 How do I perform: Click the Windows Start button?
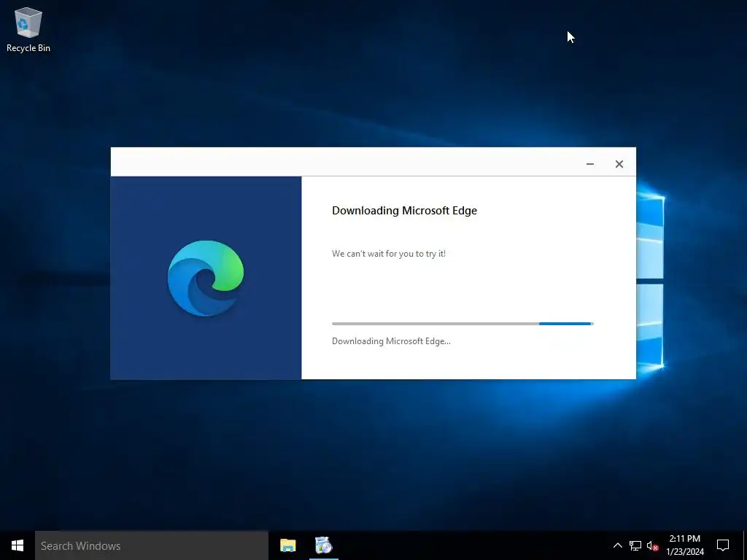click(18, 545)
